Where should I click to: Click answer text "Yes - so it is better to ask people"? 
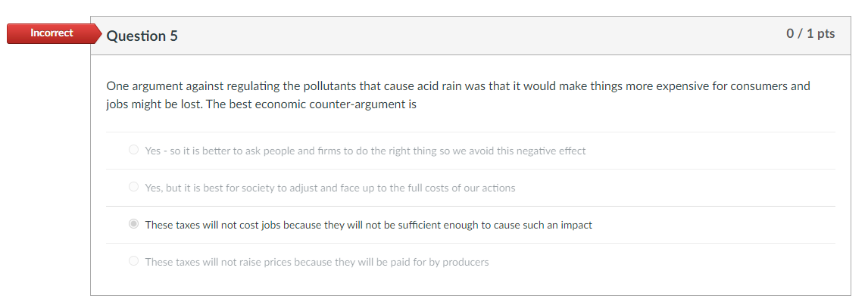click(227, 151)
